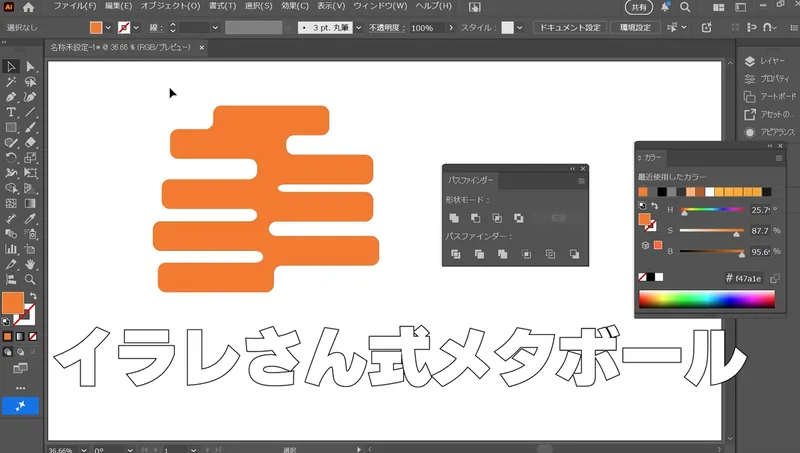Expand the brush definition dropdown (3 pt. 丸筆)

(359, 28)
